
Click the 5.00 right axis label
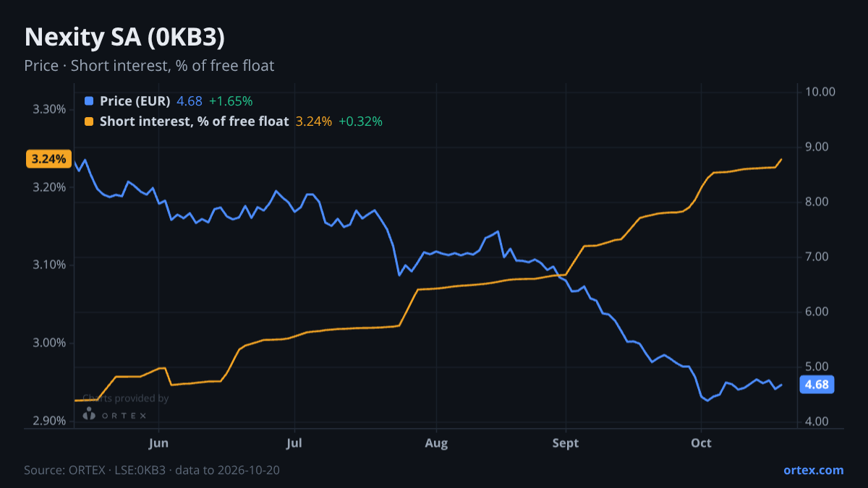[x=817, y=367]
